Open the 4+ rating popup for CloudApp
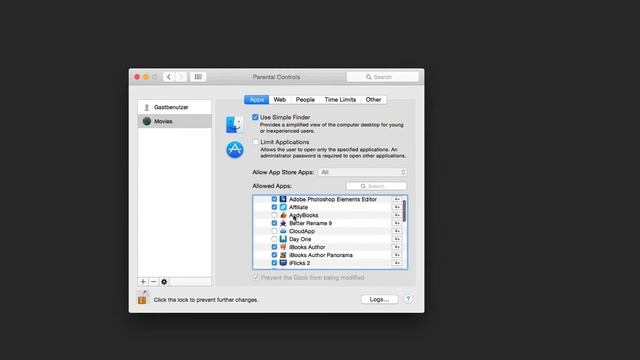The image size is (640, 360). pyautogui.click(x=397, y=231)
